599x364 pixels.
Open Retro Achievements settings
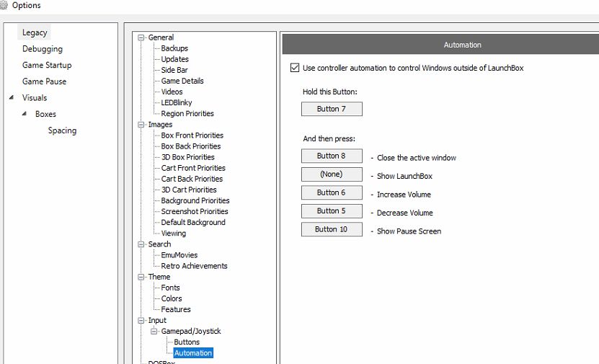click(195, 266)
